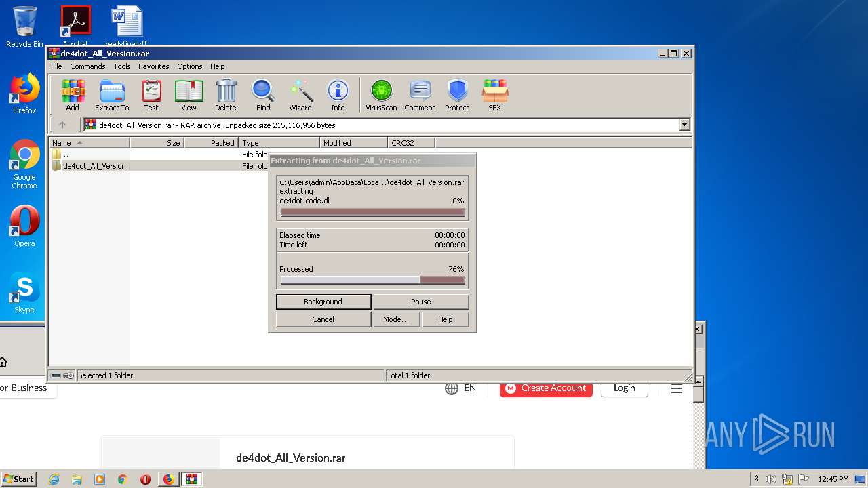This screenshot has width=868, height=488.
Task: Sort by Size column header
Action: coord(157,143)
